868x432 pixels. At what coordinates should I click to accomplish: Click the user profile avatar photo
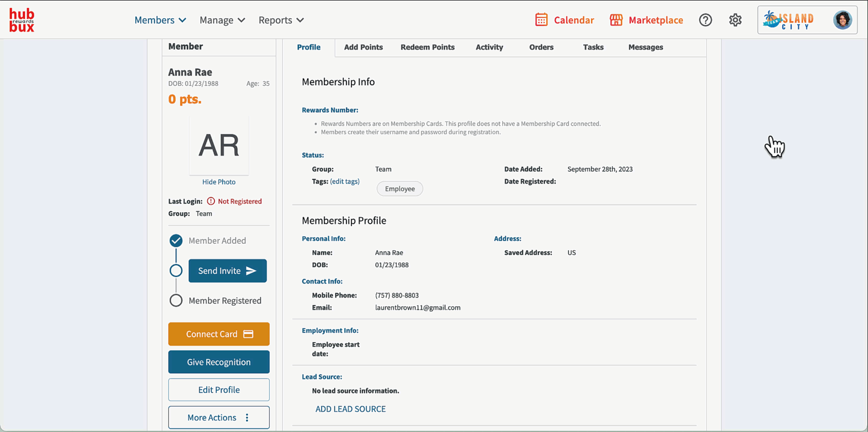tap(842, 20)
